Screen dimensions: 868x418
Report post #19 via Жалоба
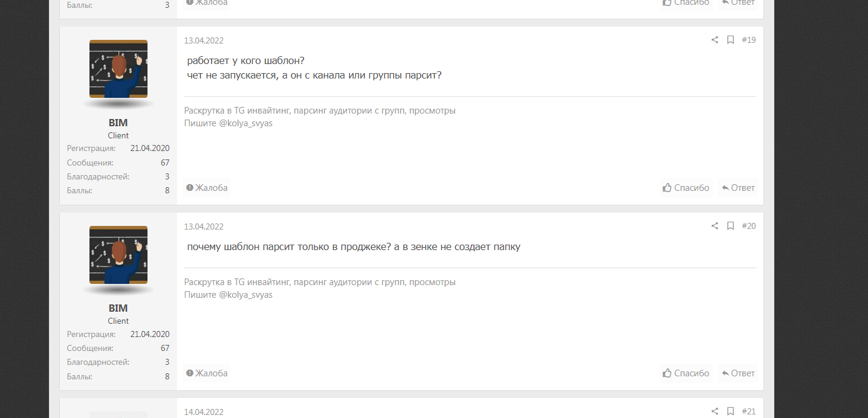click(207, 188)
